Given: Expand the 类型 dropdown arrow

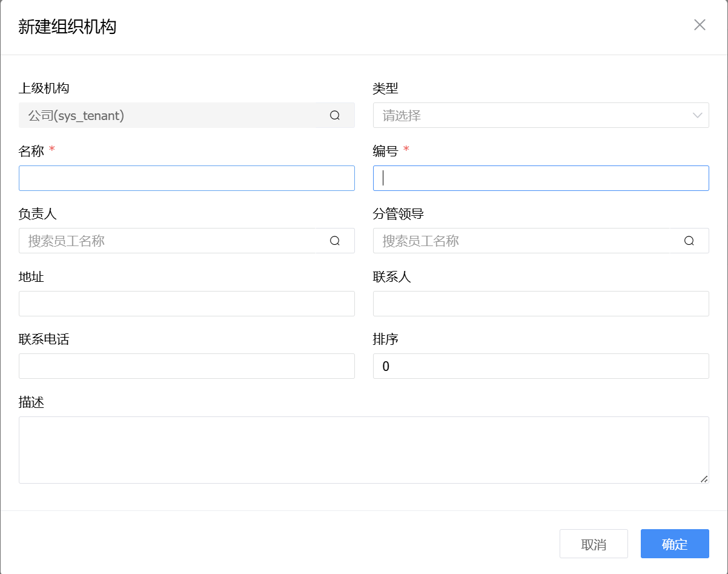Looking at the screenshot, I should click(x=697, y=115).
